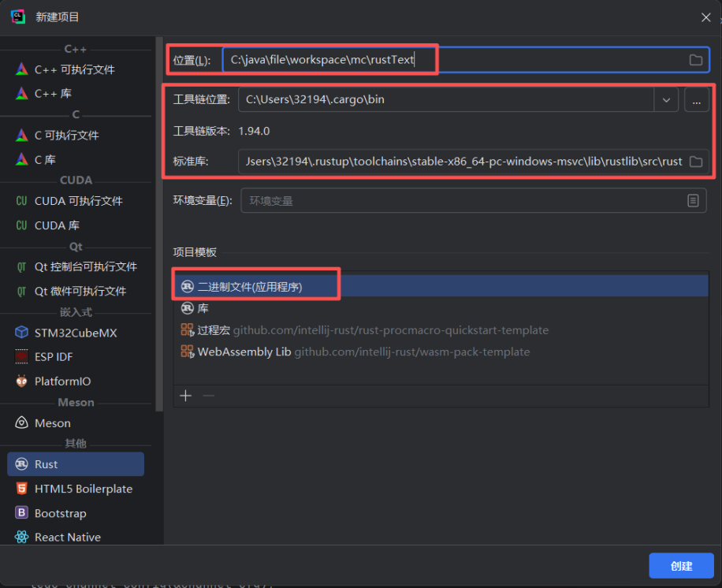Click the PlatformIO ant icon
Screen dimensions: 722x588
21,381
